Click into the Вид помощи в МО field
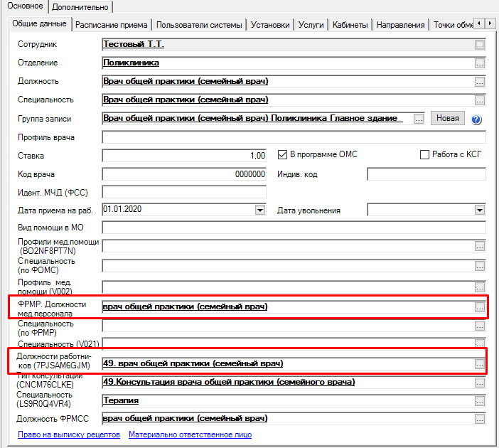The width and height of the screenshot is (499, 448). tap(294, 228)
